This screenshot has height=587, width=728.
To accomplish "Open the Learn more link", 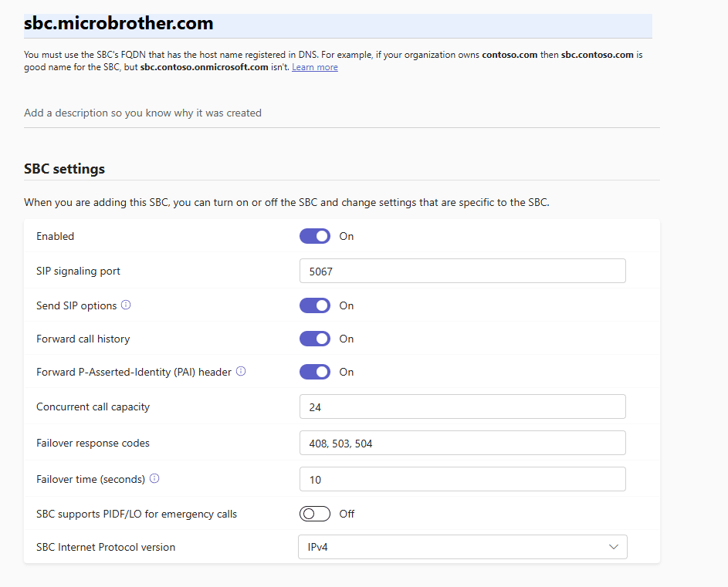I will [x=314, y=68].
